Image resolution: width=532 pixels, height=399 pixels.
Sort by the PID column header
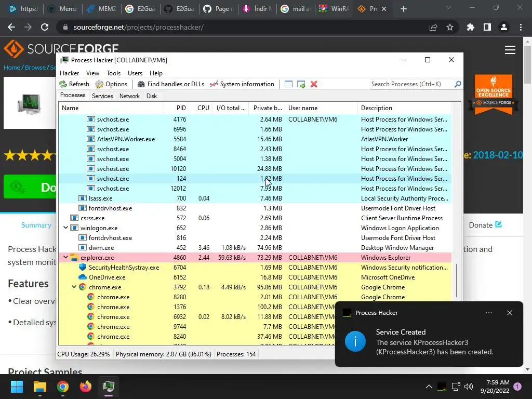(x=176, y=108)
